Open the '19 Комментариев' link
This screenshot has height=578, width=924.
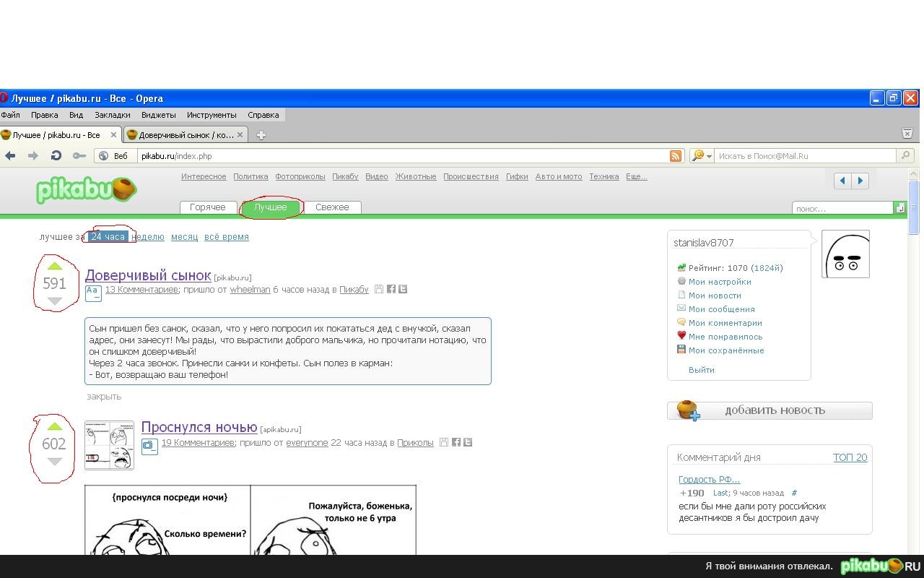click(198, 442)
